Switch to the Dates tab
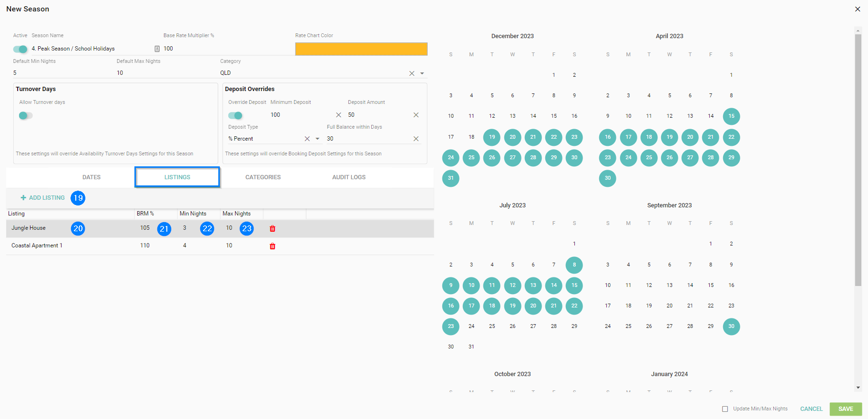Viewport: 868px width, 419px height. [91, 177]
